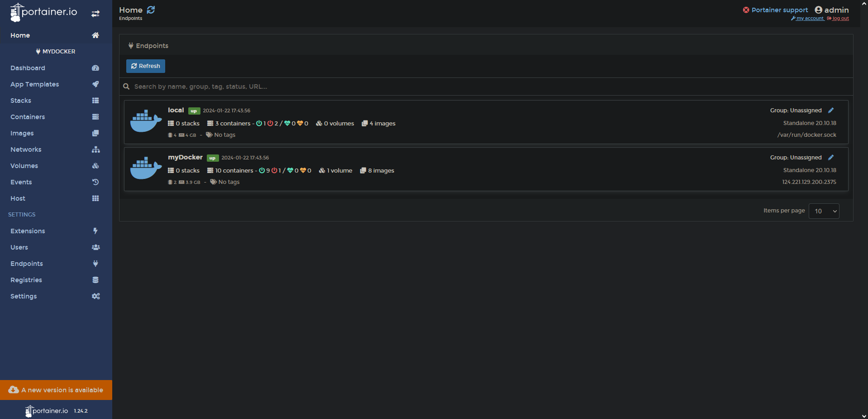
Task: Click the Networks sitemap icon
Action: 95,149
